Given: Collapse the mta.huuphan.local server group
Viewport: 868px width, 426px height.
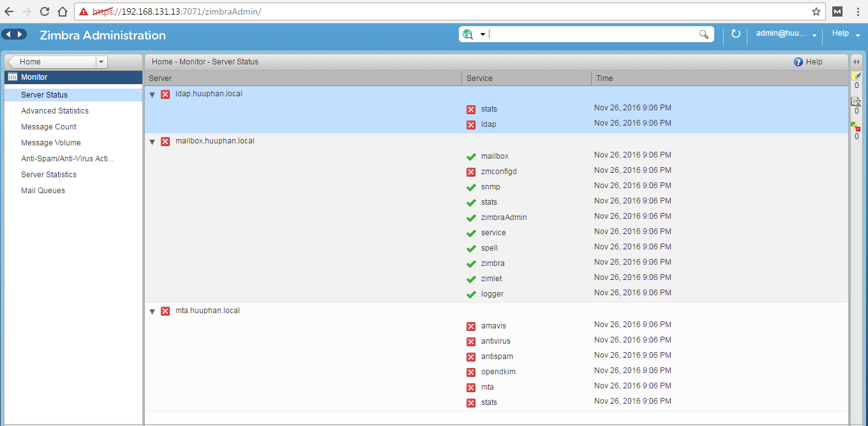Looking at the screenshot, I should pyautogui.click(x=153, y=311).
